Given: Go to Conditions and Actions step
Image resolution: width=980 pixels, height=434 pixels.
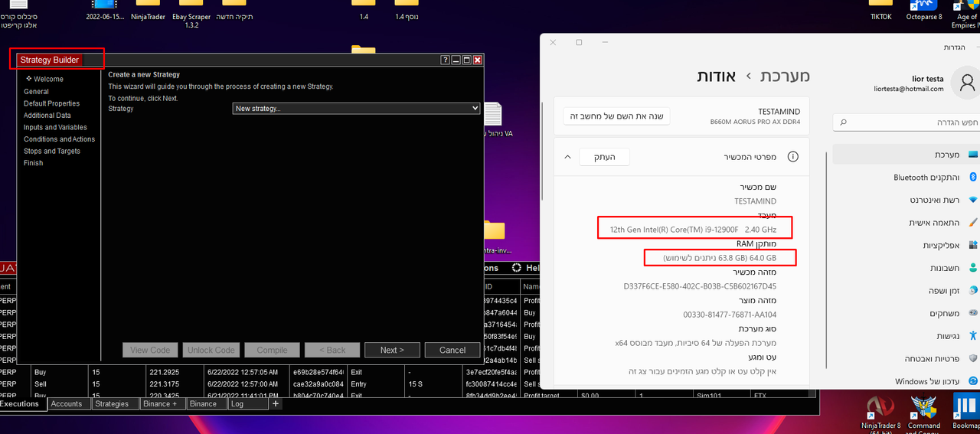Looking at the screenshot, I should point(59,139).
